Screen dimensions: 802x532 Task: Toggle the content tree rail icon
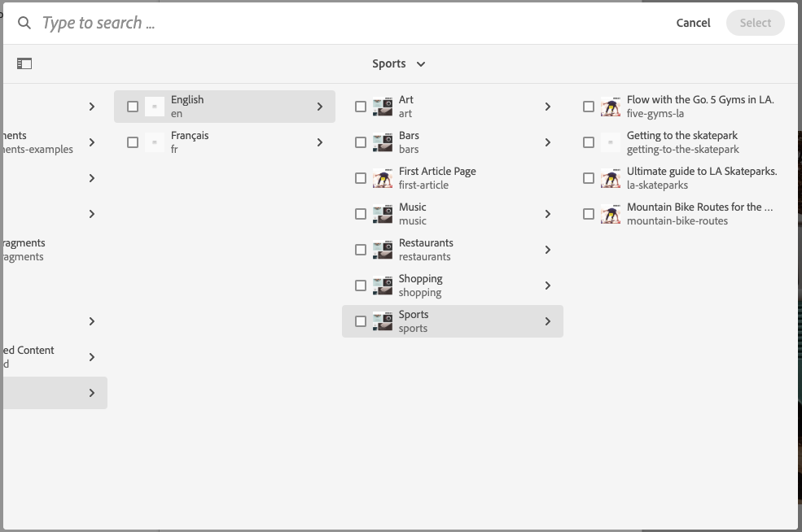click(x=24, y=63)
